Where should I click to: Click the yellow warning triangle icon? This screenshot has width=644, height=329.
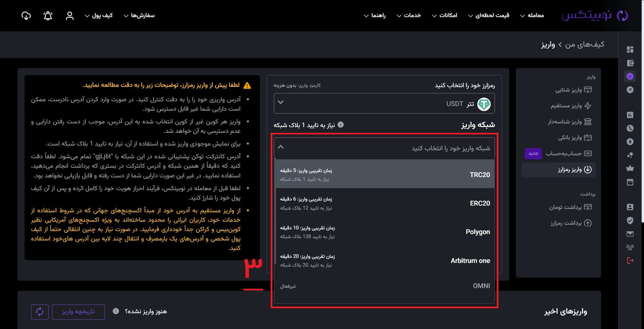tap(247, 86)
